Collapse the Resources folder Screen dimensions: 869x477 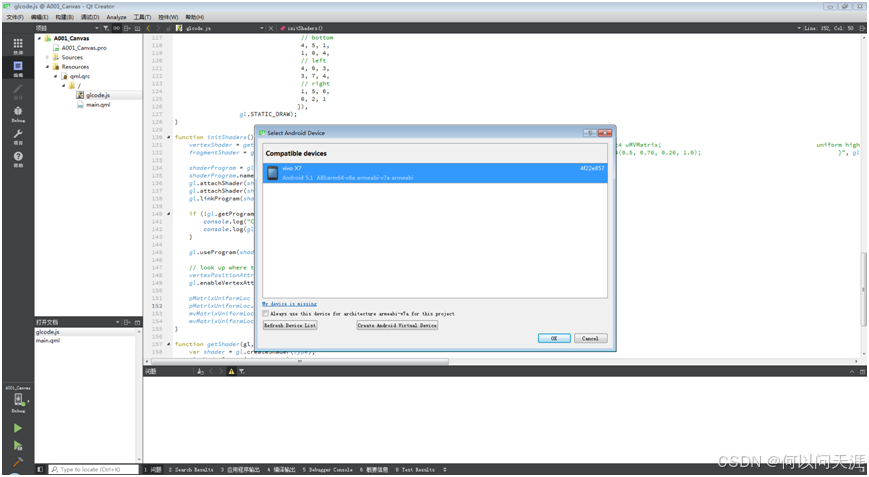[48, 66]
